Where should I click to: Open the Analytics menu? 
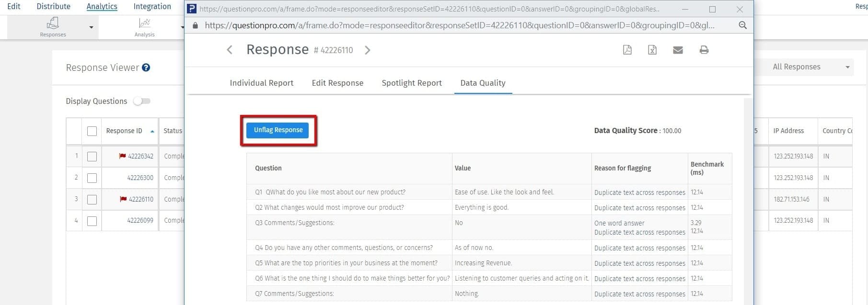[102, 6]
